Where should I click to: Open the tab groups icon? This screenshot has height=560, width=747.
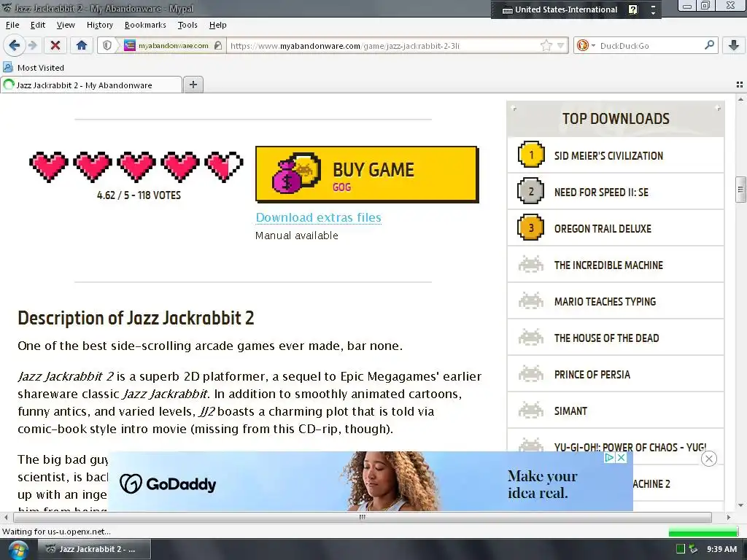(740, 85)
